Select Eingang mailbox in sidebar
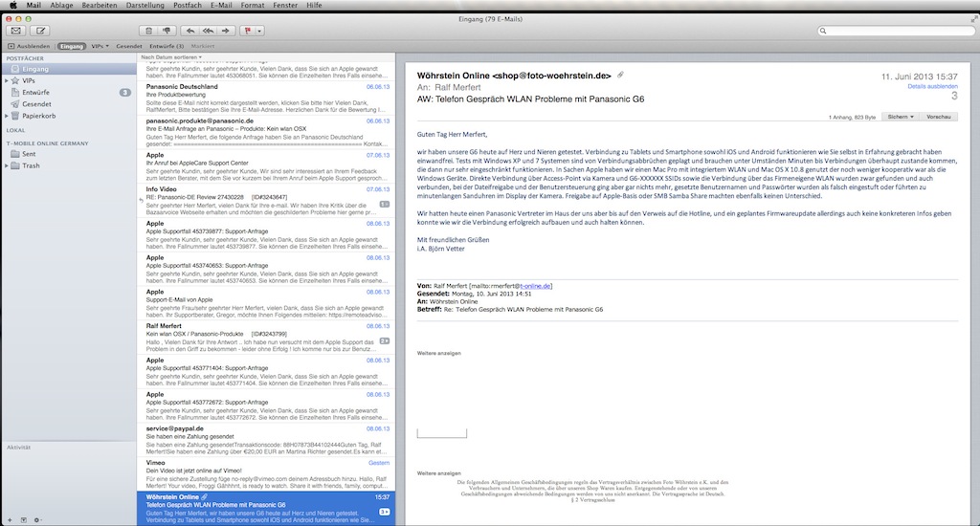This screenshot has height=526, width=980. pos(69,69)
